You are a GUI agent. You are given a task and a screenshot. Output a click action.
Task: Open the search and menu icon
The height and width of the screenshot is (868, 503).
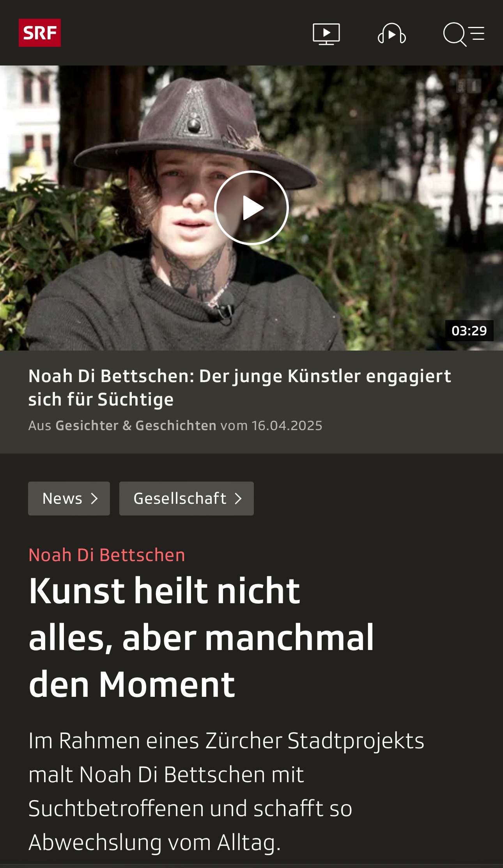coord(464,34)
